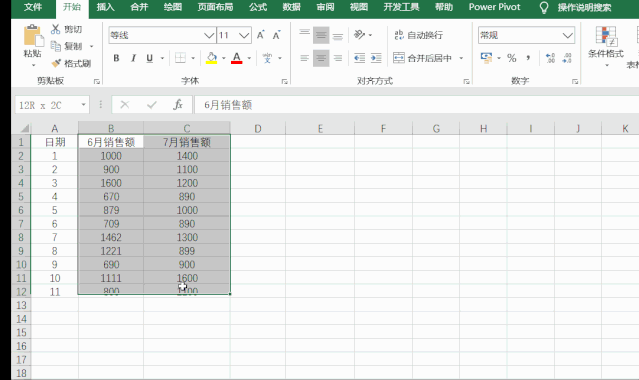Click the Paste clipboard icon
This screenshot has height=380, width=639.
coord(33,35)
